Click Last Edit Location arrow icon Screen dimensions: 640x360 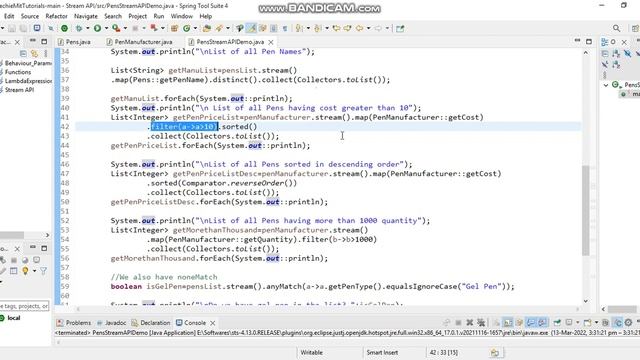point(336,28)
